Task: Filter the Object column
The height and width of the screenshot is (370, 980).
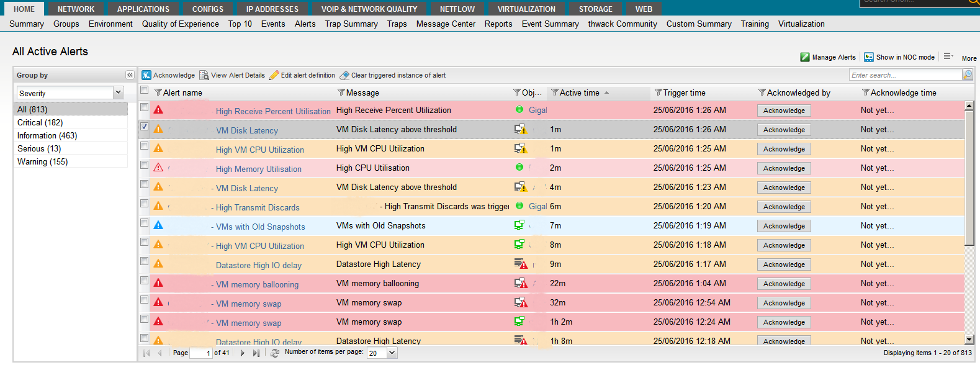Action: pos(516,92)
